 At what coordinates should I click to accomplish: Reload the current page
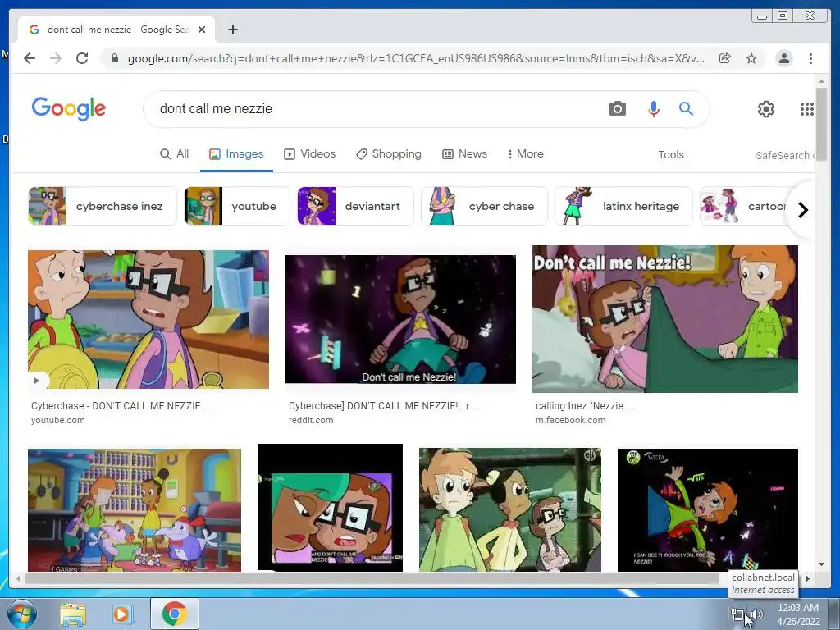point(82,58)
